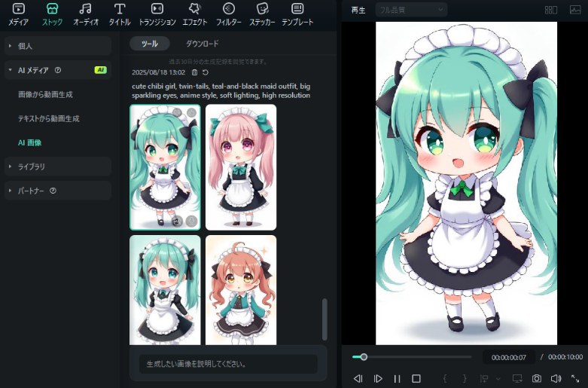Image resolution: width=588 pixels, height=388 pixels.
Task: Enter fullscreen preview with expand arrows
Action: tap(575, 379)
